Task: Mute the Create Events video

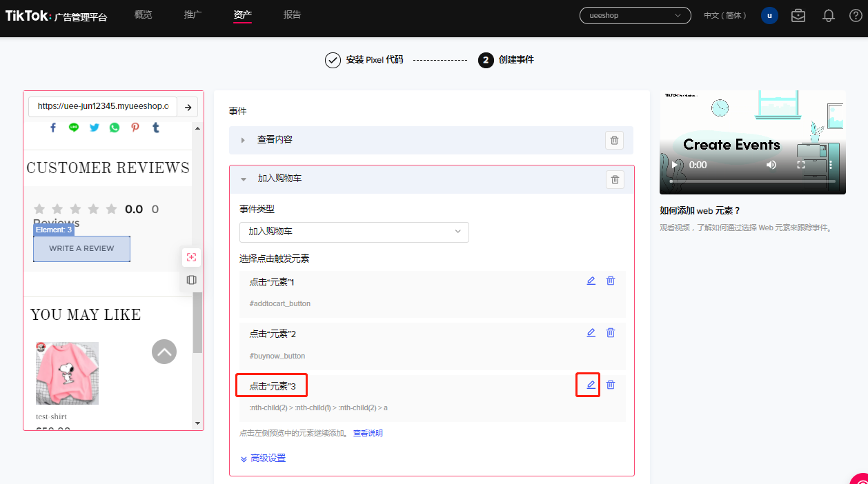Action: point(771,165)
